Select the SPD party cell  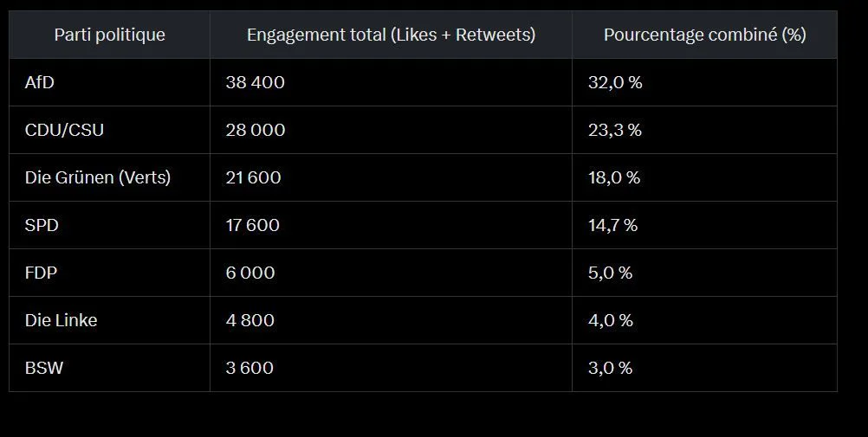tap(110, 225)
